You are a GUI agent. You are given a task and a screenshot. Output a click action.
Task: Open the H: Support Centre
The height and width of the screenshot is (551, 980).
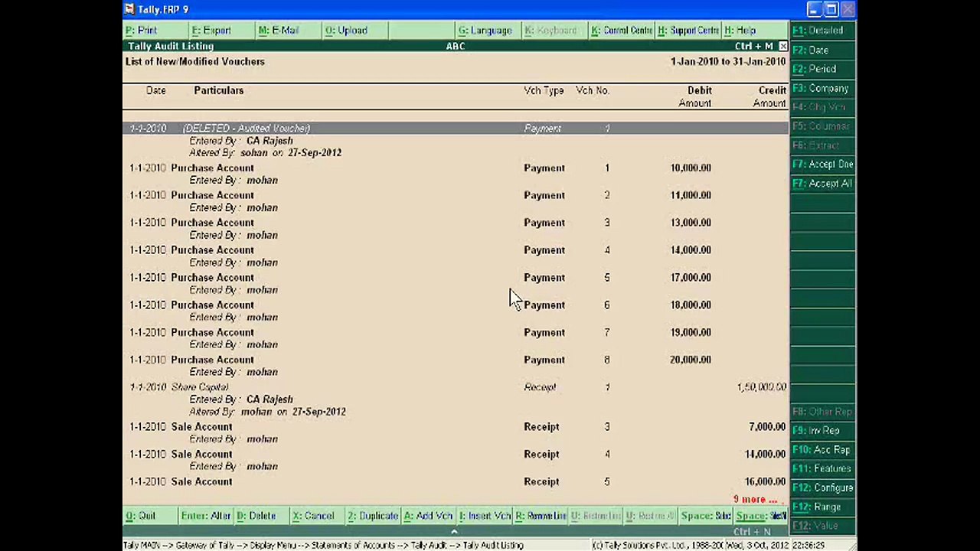click(688, 31)
